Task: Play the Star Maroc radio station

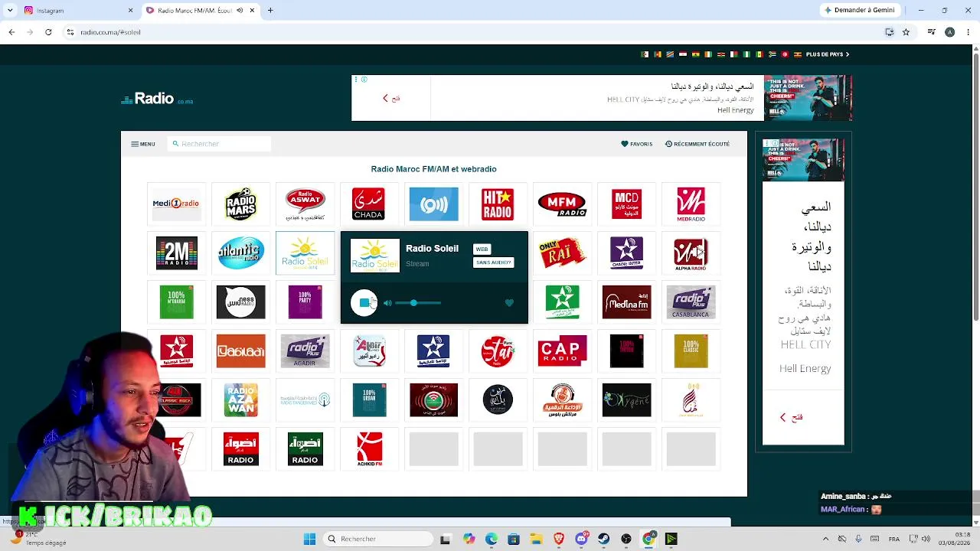Action: (x=498, y=351)
